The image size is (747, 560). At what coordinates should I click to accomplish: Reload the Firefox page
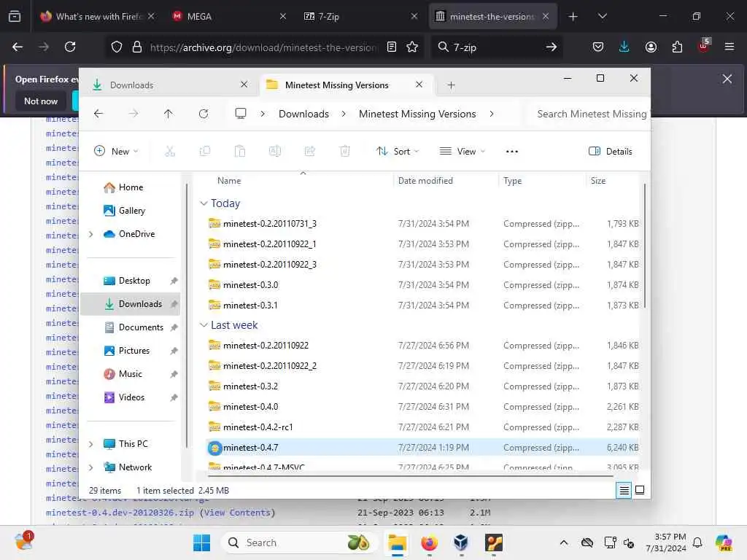70,47
